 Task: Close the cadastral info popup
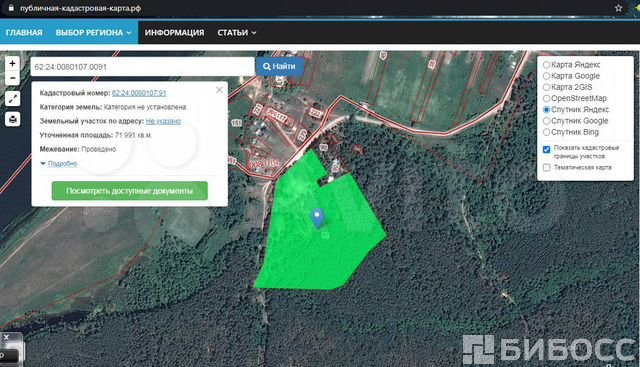[x=219, y=90]
